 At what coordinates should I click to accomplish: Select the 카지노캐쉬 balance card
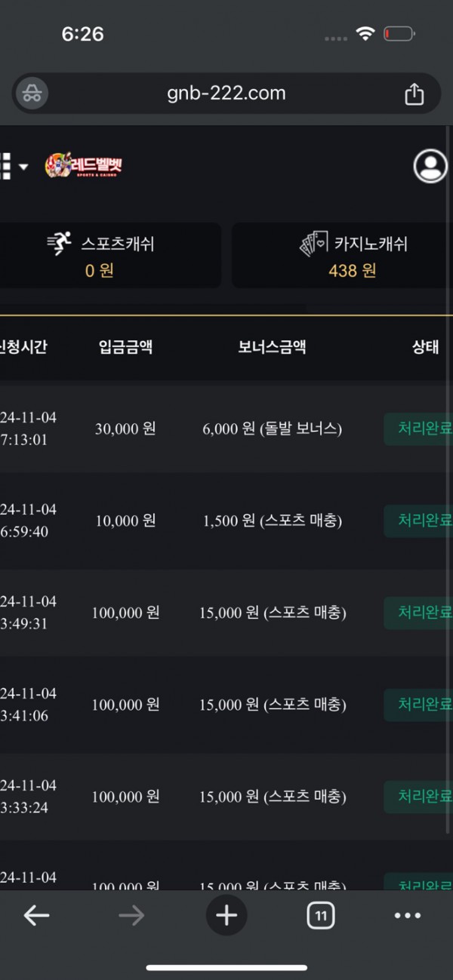[x=342, y=255]
